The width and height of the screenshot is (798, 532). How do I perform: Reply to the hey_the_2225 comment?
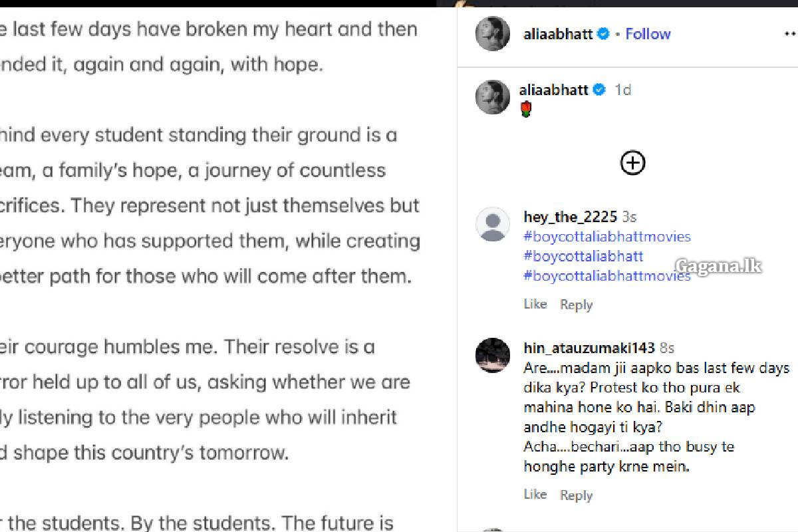tap(576, 305)
